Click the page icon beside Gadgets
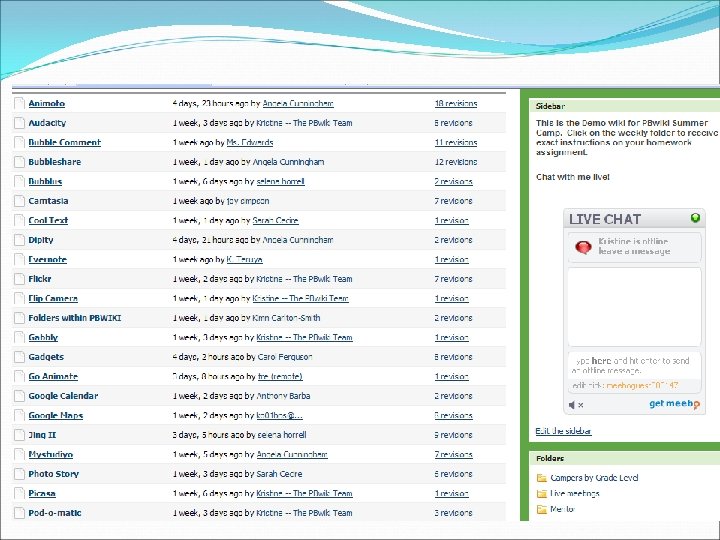Image resolution: width=720 pixels, height=540 pixels. [x=19, y=357]
